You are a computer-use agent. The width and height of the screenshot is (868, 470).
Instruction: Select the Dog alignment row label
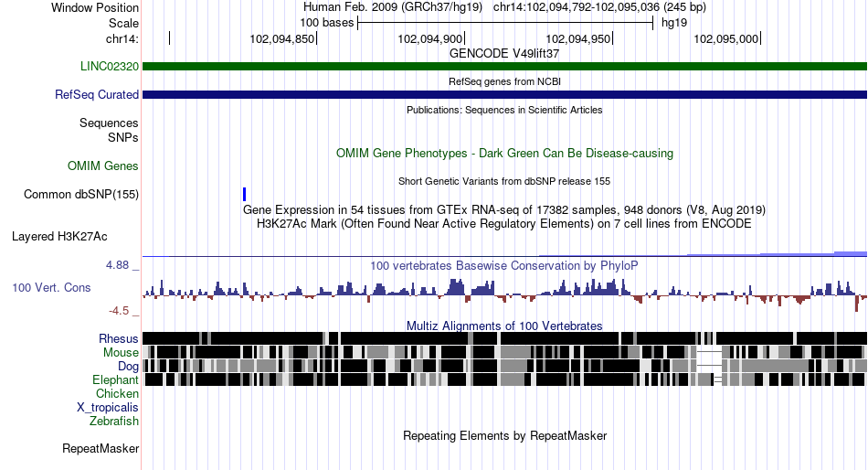pos(128,367)
